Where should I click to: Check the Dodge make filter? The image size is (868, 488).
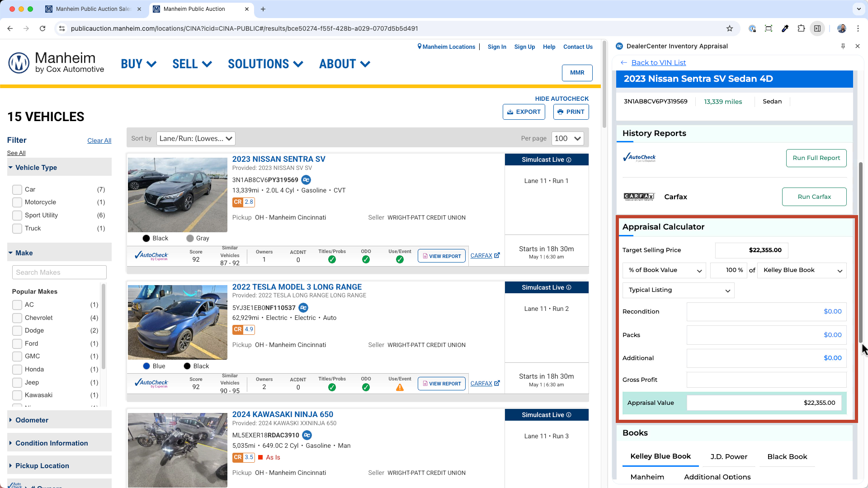[17, 331]
